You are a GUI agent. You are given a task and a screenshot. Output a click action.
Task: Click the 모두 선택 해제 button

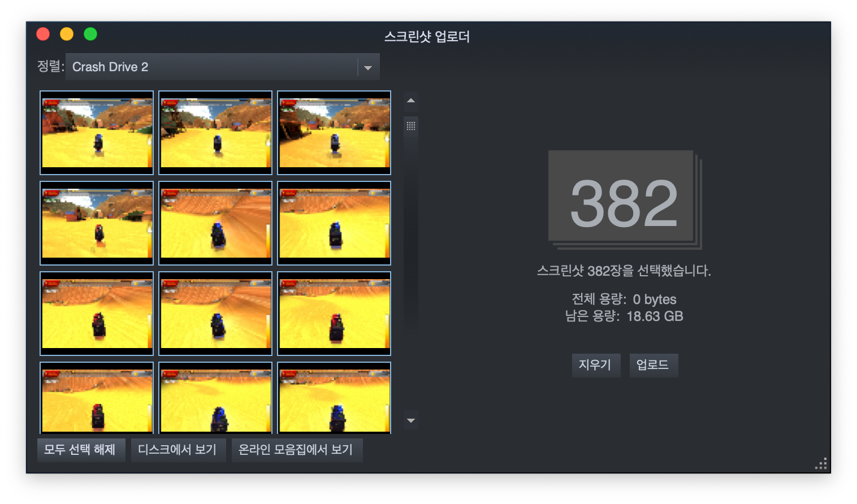[81, 450]
